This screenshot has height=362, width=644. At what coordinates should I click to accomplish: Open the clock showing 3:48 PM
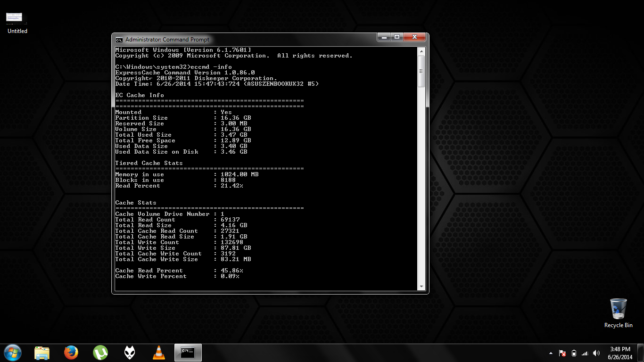[x=619, y=353]
